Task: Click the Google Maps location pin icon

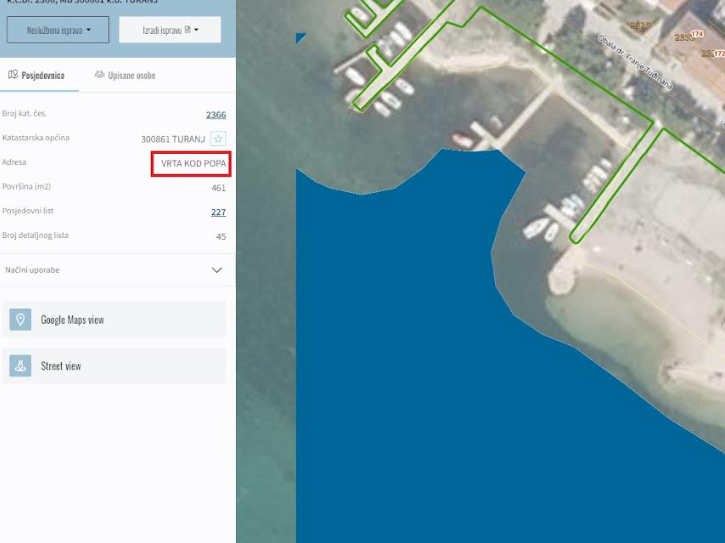Action: point(20,320)
